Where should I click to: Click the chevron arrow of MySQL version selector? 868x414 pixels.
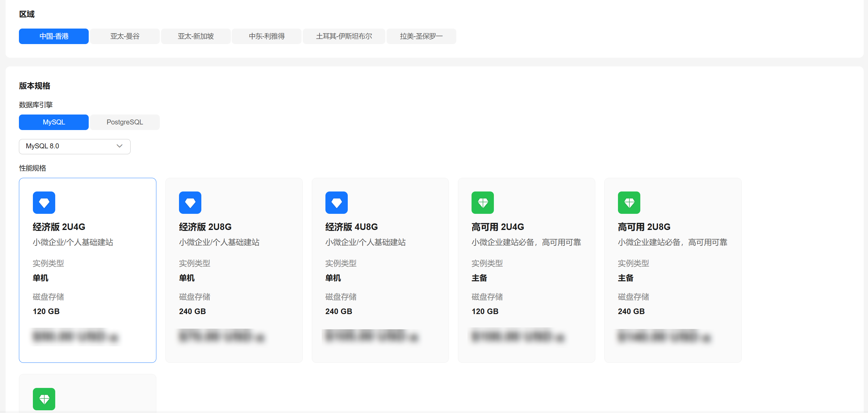pyautogui.click(x=119, y=146)
